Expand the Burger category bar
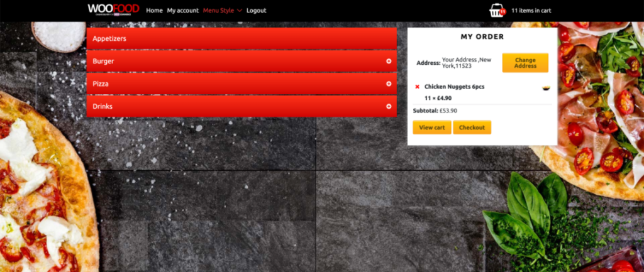 241,61
